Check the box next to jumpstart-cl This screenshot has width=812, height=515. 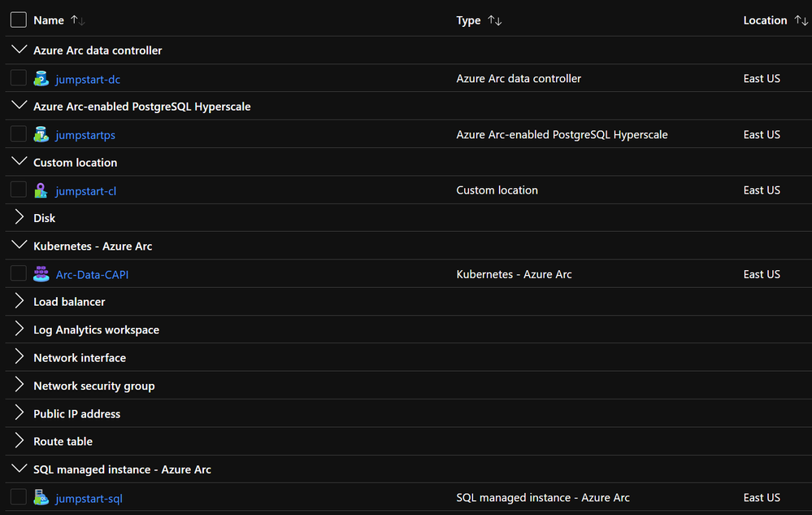(x=19, y=190)
